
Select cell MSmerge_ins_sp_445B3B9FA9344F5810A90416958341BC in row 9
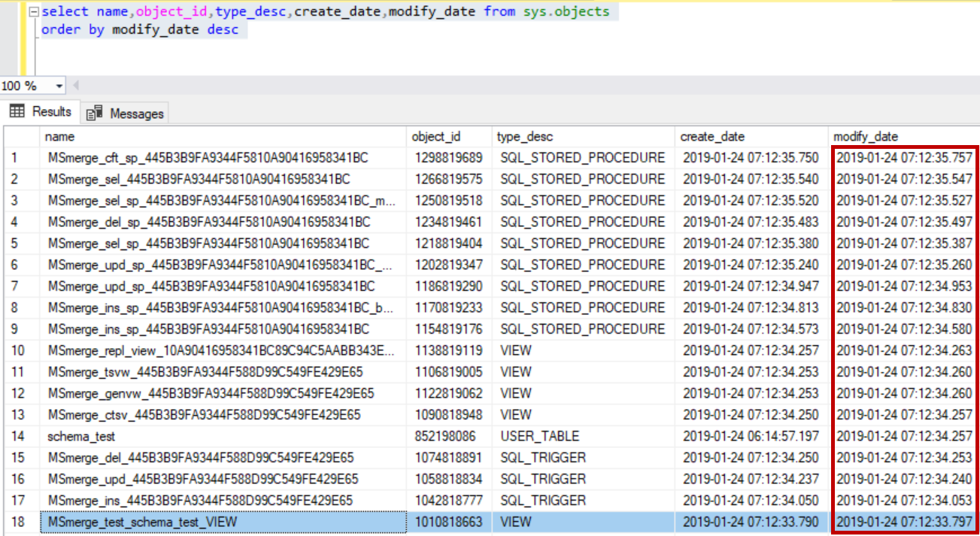223,329
